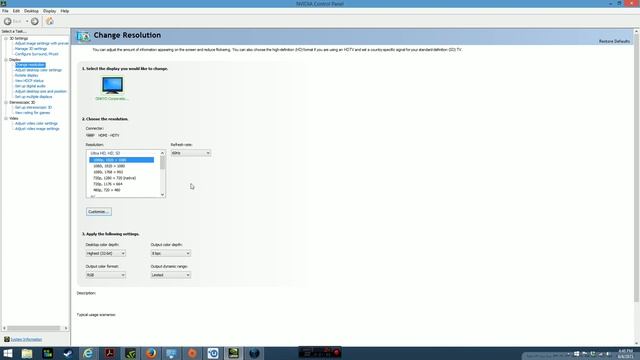Go to the Home page icon
This screenshot has height=360, width=640.
coord(50,21)
